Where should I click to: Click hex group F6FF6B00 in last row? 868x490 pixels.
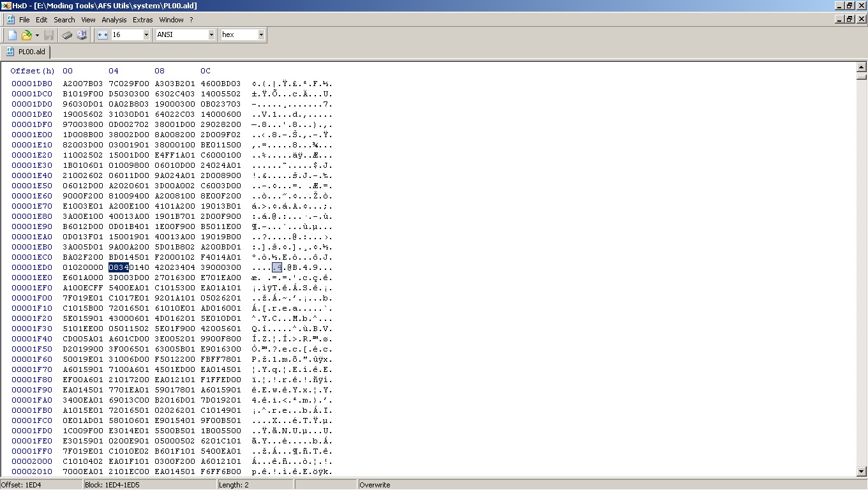tap(221, 471)
